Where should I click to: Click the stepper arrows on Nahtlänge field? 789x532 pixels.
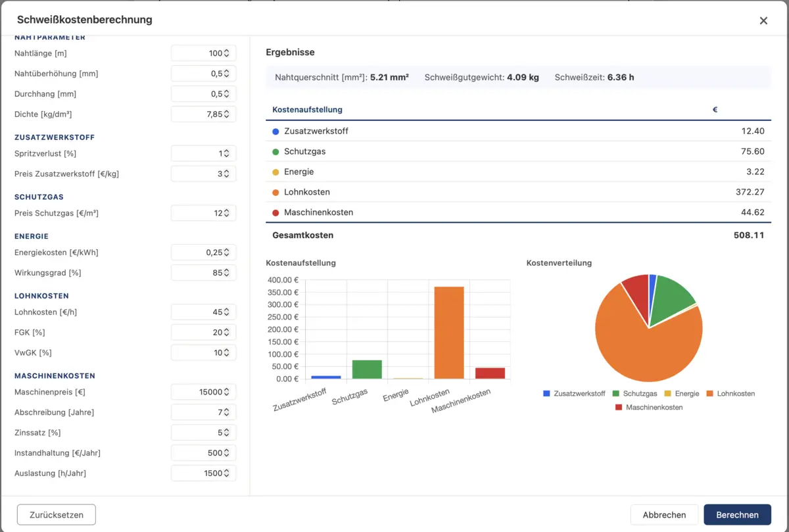pos(226,53)
